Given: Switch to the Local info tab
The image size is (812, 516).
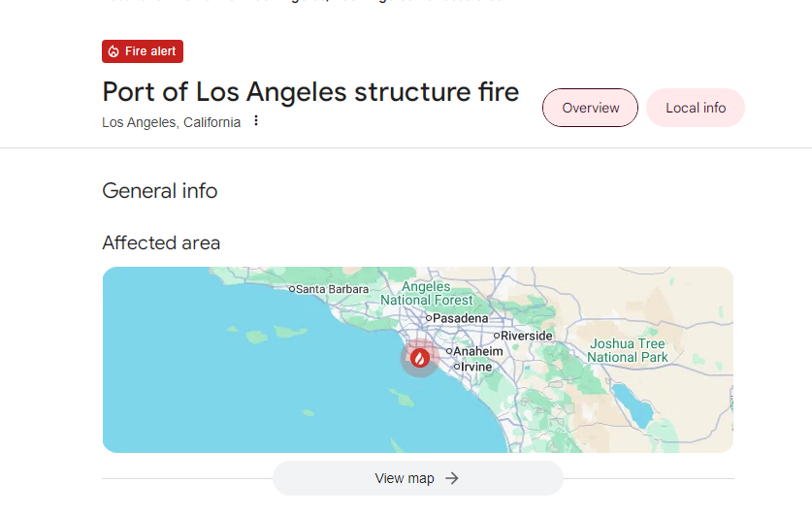Looking at the screenshot, I should tap(696, 108).
